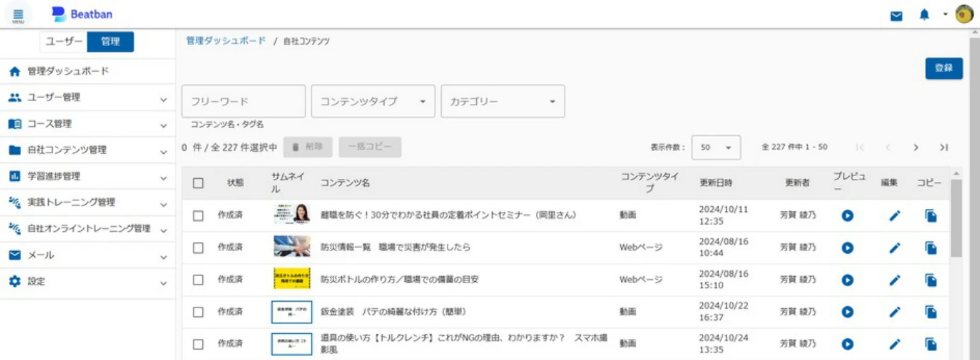Check the row 鈑金塗装 パテ checkbox

[198, 312]
